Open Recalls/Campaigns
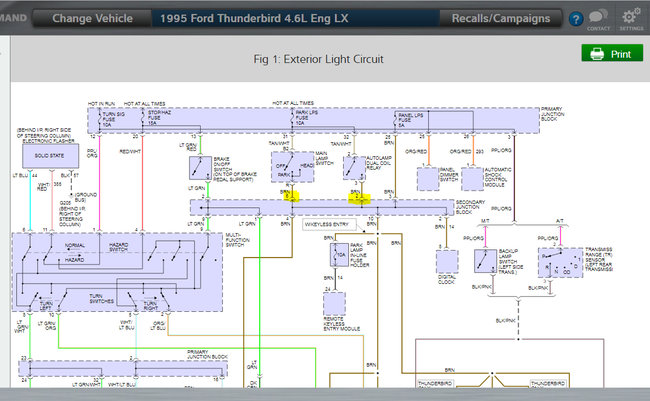Image resolution: width=650 pixels, height=401 pixels. click(x=501, y=18)
